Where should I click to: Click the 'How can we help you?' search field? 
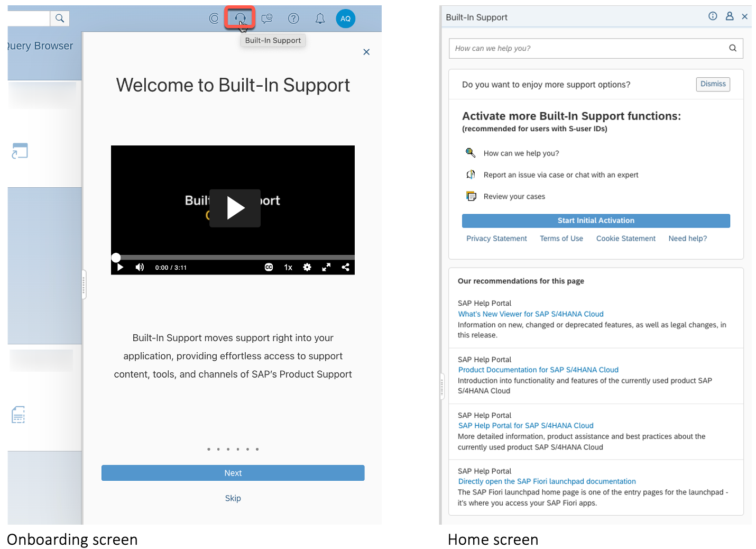click(596, 48)
